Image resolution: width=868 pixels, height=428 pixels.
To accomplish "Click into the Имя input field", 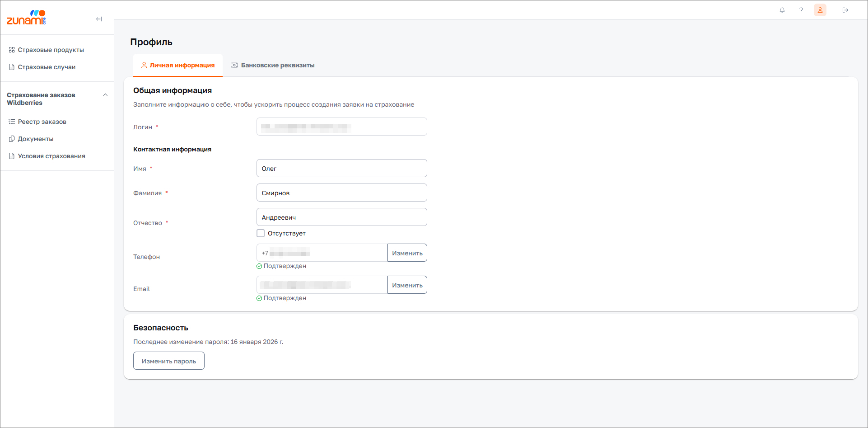I will [x=341, y=168].
